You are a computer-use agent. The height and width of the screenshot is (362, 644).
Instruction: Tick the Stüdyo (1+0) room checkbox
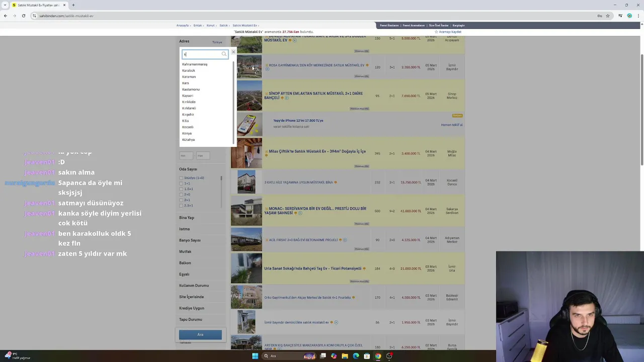pyautogui.click(x=181, y=178)
